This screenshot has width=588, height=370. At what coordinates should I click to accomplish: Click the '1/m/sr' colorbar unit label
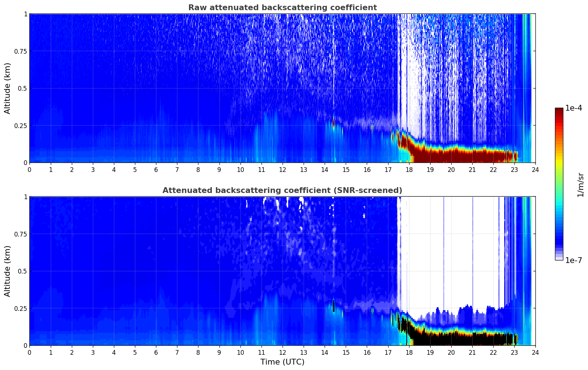click(580, 185)
